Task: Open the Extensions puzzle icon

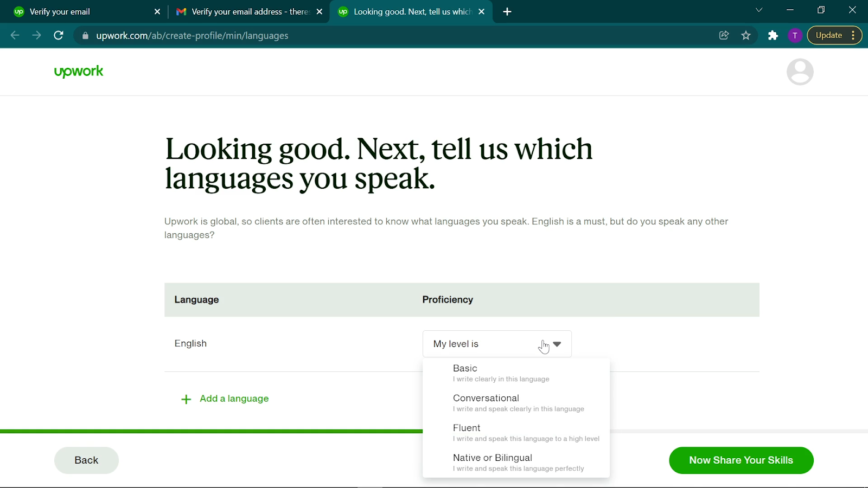Action: [x=773, y=36]
